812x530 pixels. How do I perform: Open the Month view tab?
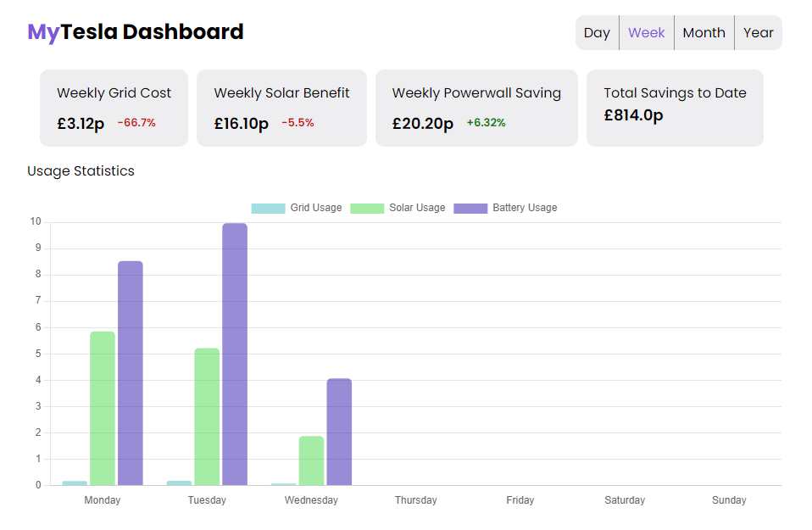pos(704,32)
